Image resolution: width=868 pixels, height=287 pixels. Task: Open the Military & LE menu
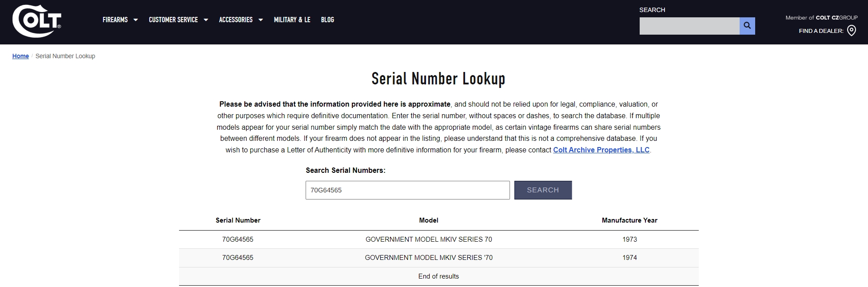[292, 20]
